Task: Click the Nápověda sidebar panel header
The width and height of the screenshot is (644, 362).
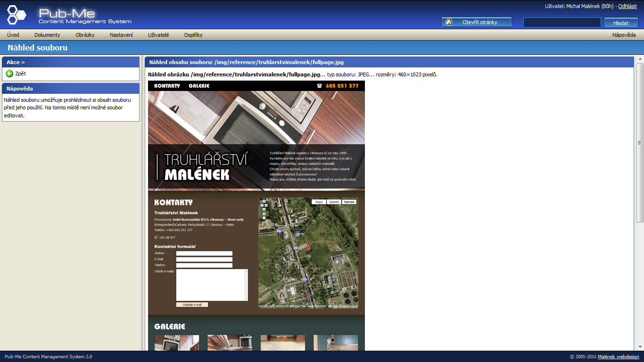Action: pos(71,88)
